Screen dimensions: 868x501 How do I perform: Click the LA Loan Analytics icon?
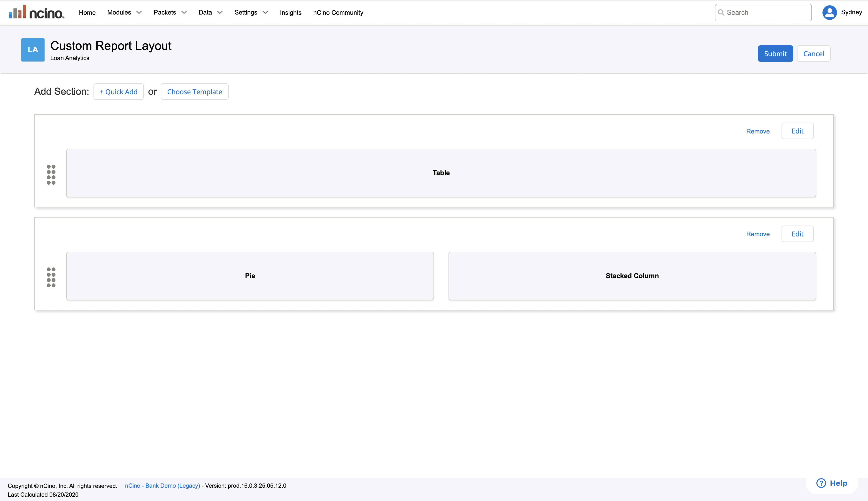[33, 50]
